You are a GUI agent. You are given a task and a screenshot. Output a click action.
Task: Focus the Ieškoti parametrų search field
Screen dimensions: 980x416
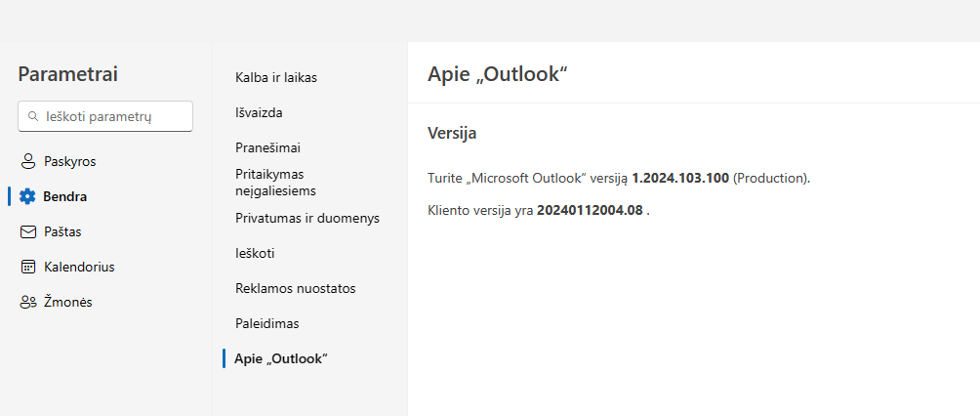pyautogui.click(x=105, y=116)
